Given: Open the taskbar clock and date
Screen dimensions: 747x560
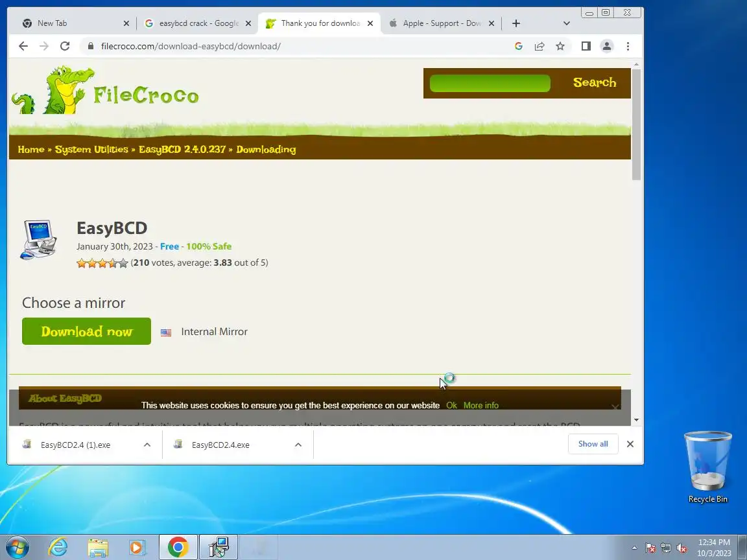Looking at the screenshot, I should pyautogui.click(x=714, y=548).
